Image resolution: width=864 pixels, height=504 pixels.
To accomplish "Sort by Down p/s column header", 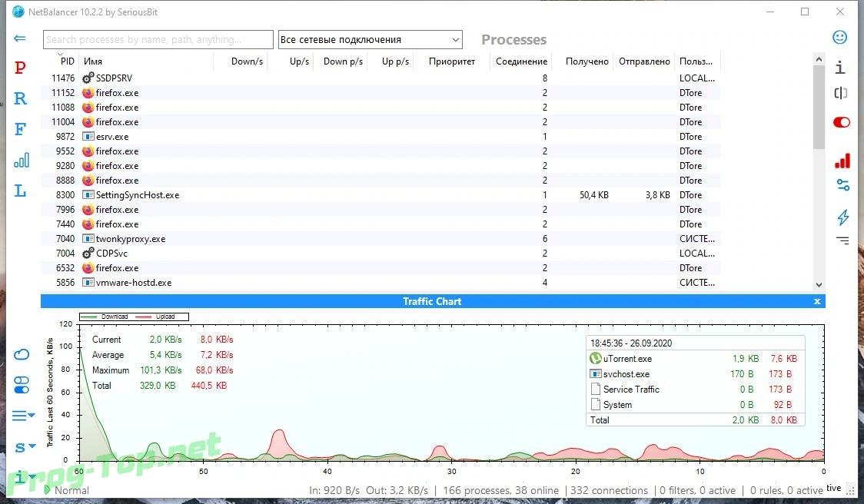I will pyautogui.click(x=341, y=61).
